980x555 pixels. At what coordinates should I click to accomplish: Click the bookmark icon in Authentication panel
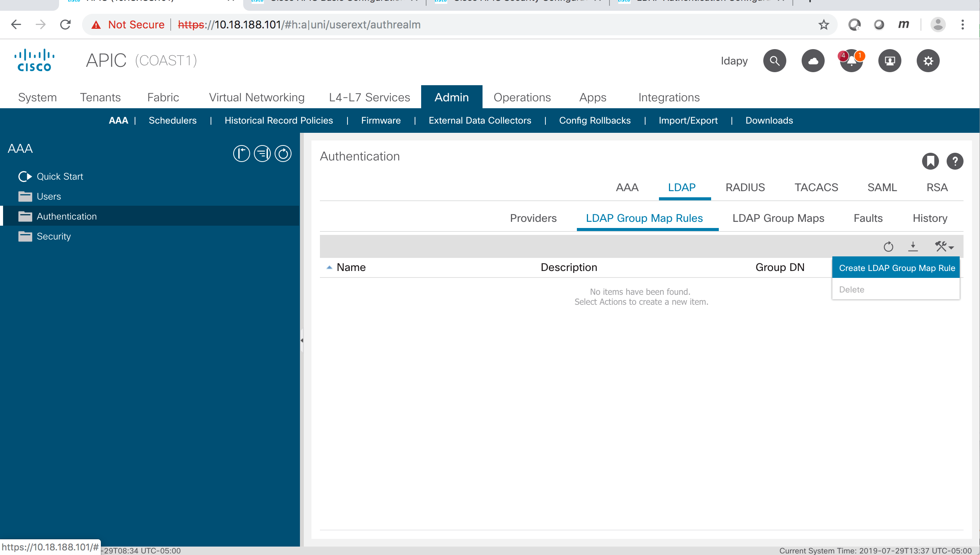tap(930, 161)
